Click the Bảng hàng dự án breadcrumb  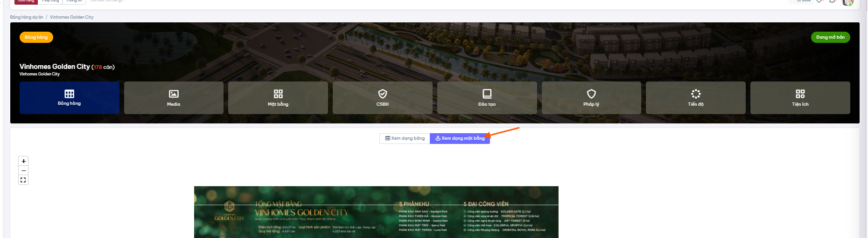pos(27,17)
